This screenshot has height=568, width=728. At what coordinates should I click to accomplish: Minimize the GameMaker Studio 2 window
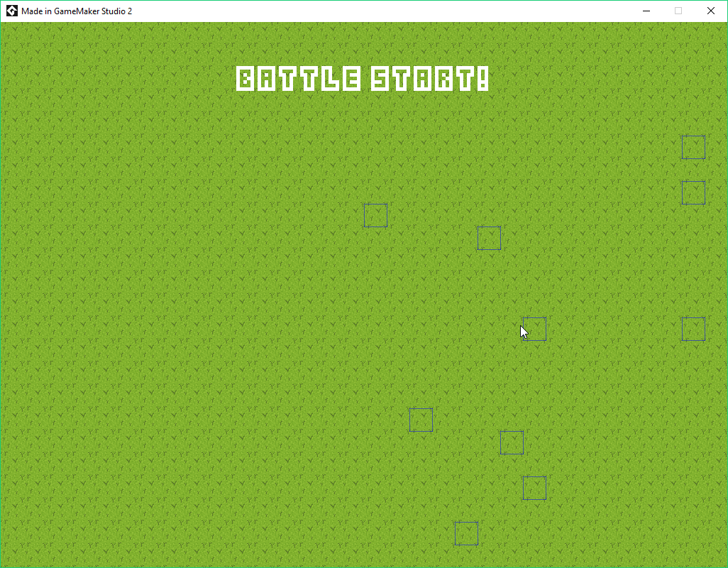(646, 11)
